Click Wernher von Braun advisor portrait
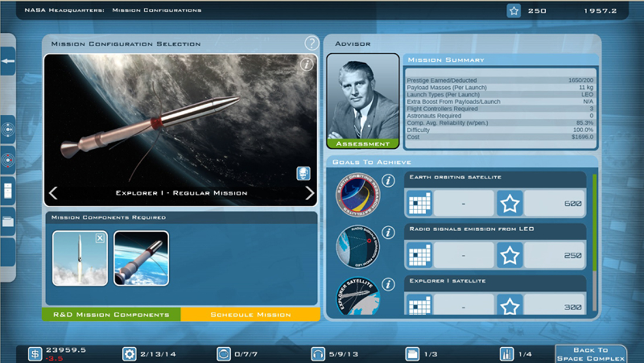Screen dimensions: 644x363 [362, 97]
